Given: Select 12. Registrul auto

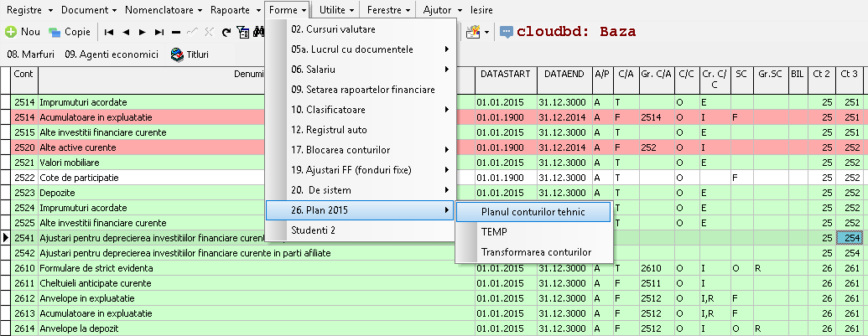Looking at the screenshot, I should click(x=360, y=130).
